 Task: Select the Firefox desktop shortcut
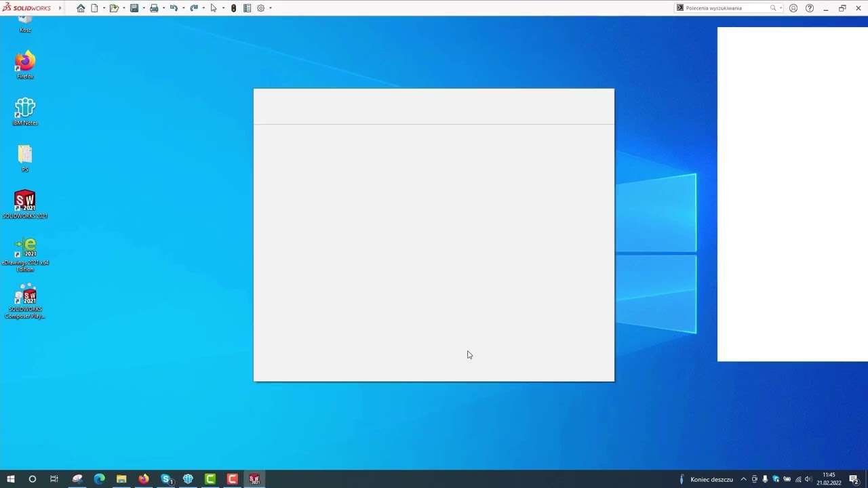25,65
